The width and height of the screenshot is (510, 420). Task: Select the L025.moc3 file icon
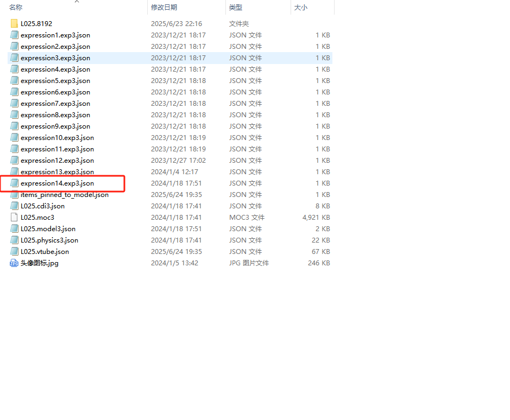(14, 218)
